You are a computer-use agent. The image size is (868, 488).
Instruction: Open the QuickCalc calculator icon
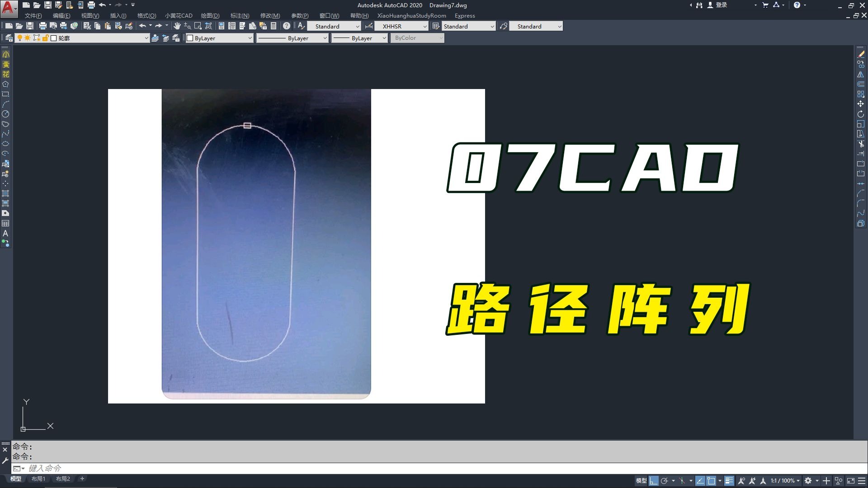click(x=274, y=26)
